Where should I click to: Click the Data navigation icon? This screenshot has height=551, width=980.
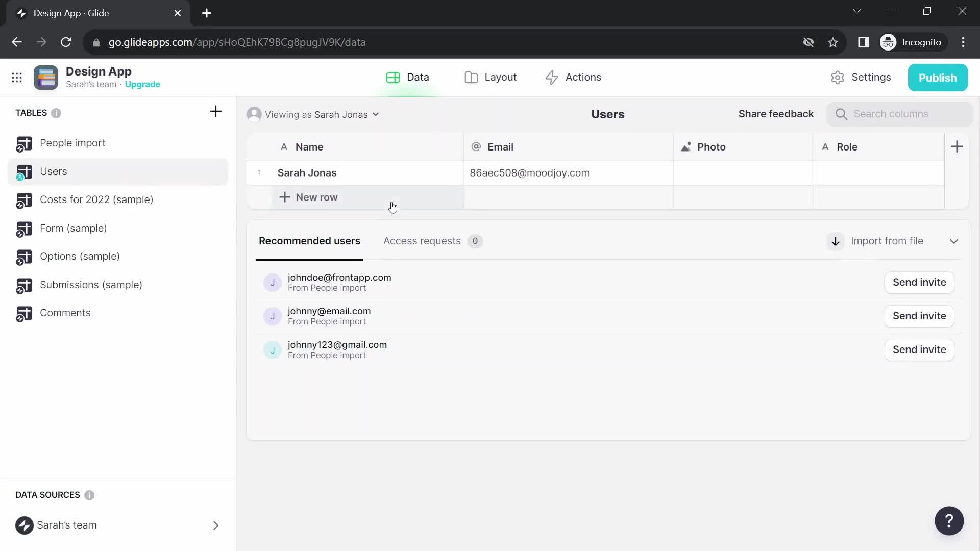tap(393, 77)
